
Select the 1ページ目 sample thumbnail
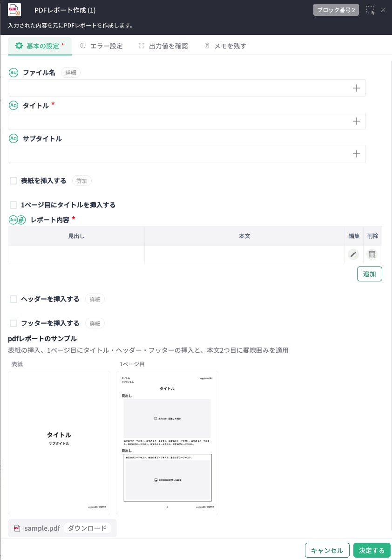tap(167, 443)
